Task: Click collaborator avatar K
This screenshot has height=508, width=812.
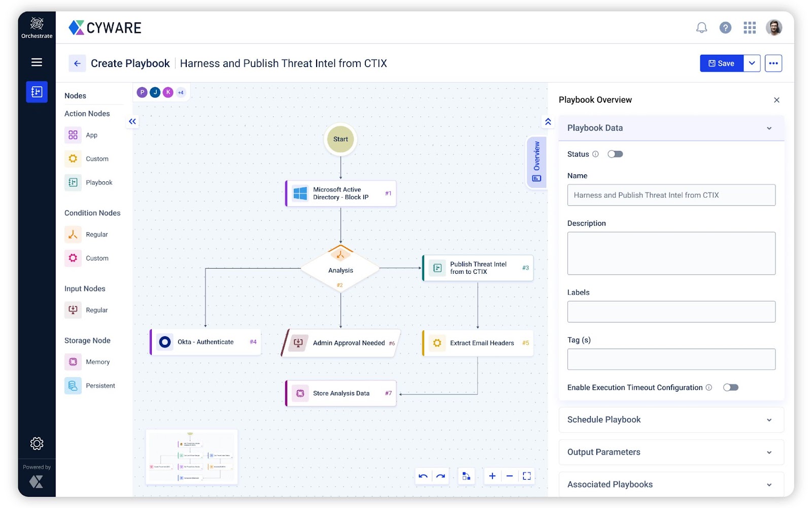Action: point(168,92)
